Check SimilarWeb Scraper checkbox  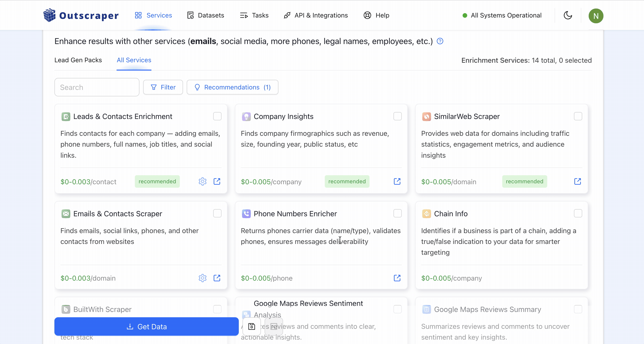[578, 116]
